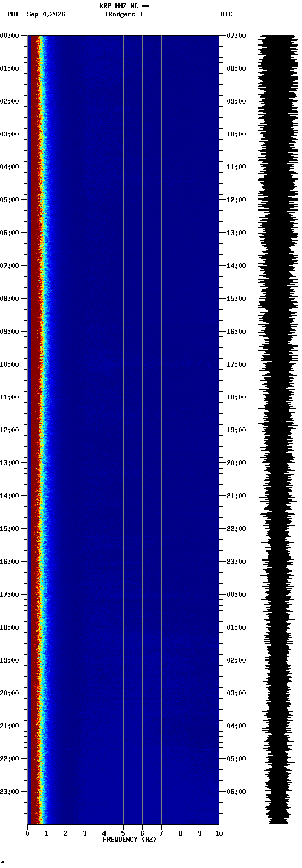
Task: Click frequency axis tick label "4"
Action: click(104, 833)
